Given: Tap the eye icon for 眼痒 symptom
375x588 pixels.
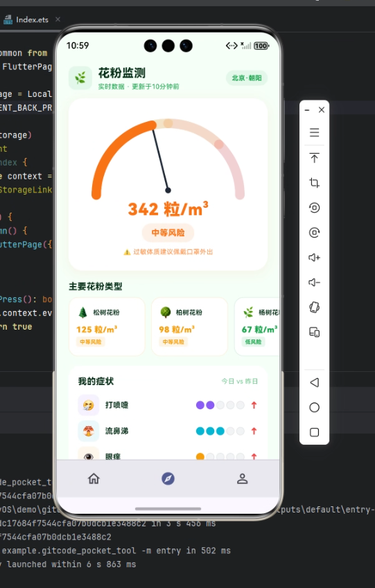Looking at the screenshot, I should (x=88, y=454).
